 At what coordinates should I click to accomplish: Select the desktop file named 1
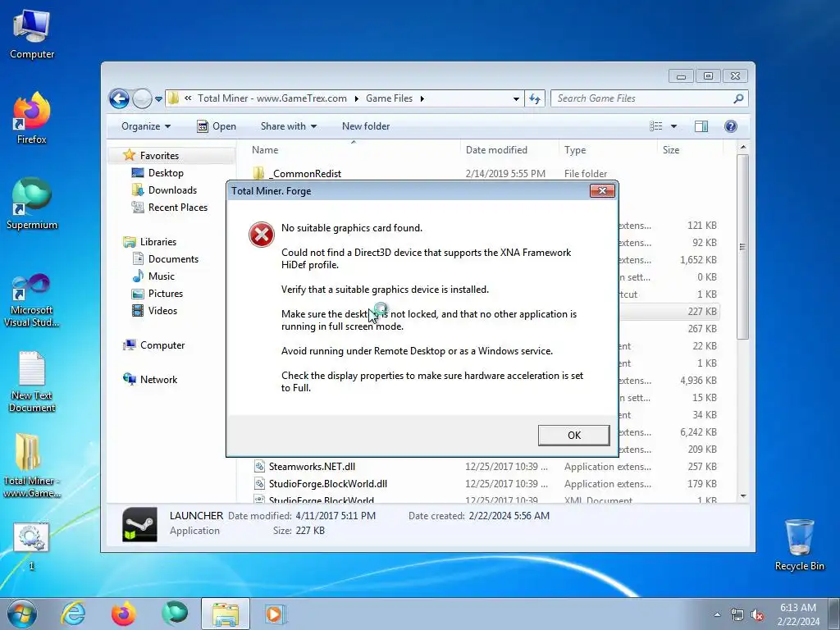tap(31, 546)
